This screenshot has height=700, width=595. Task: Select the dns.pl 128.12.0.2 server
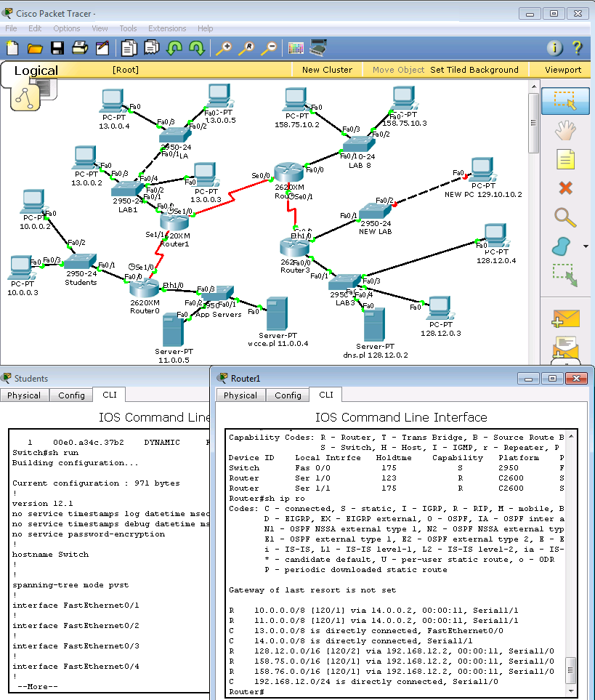click(375, 324)
